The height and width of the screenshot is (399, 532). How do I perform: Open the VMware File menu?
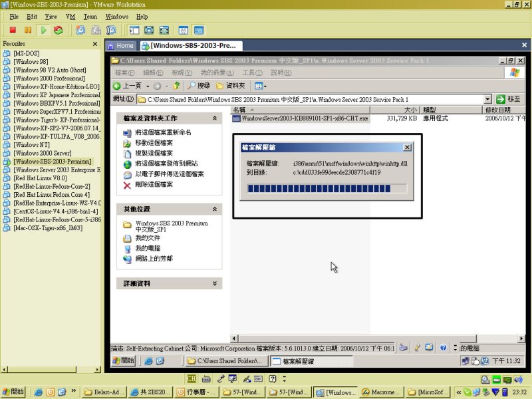pyautogui.click(x=14, y=17)
